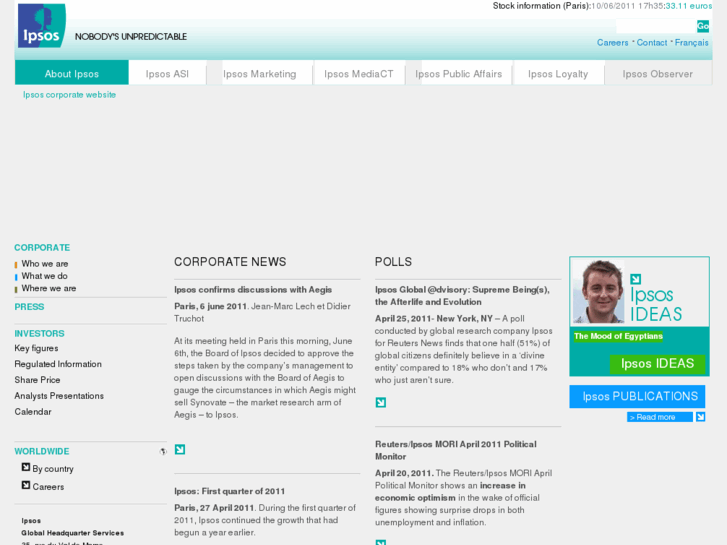The image size is (727, 545).
Task: Click the Careers link under Worldwide
Action: click(x=48, y=487)
